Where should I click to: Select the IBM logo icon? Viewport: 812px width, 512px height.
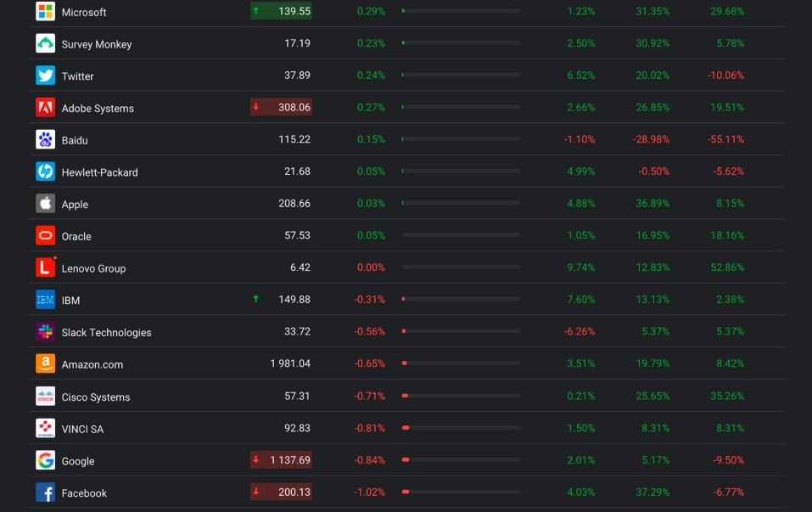[x=45, y=300]
